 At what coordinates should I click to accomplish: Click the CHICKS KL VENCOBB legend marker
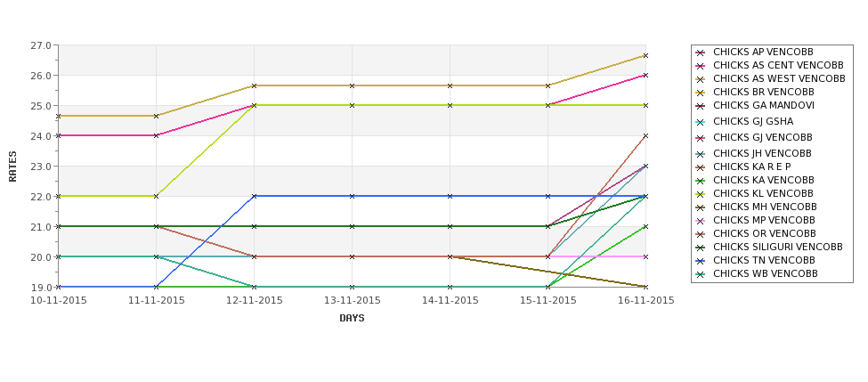[701, 194]
